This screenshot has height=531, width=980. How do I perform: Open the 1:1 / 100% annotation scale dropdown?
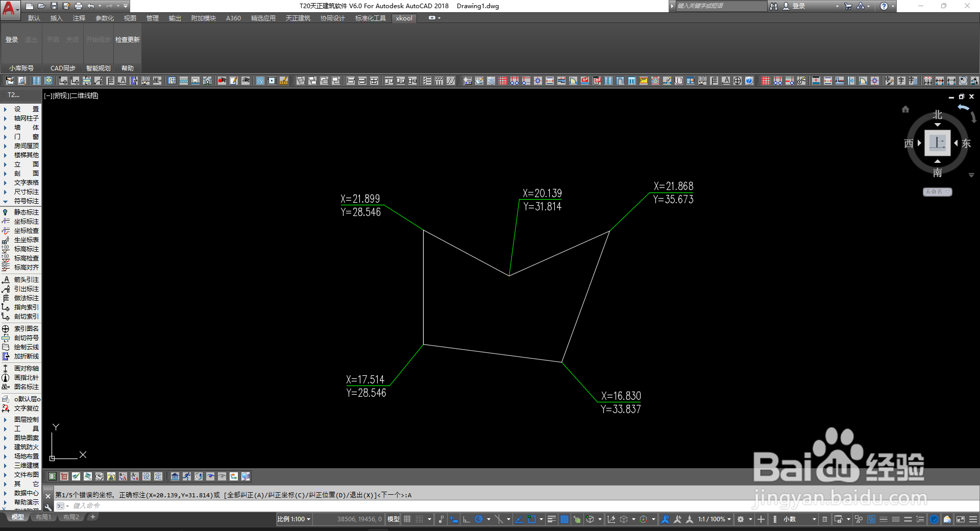[x=715, y=519]
